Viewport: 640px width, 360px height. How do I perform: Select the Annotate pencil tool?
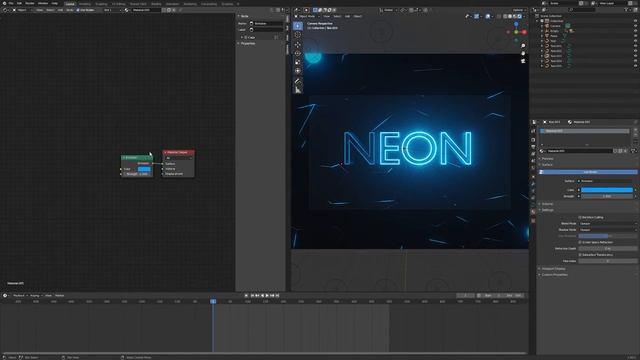298,81
